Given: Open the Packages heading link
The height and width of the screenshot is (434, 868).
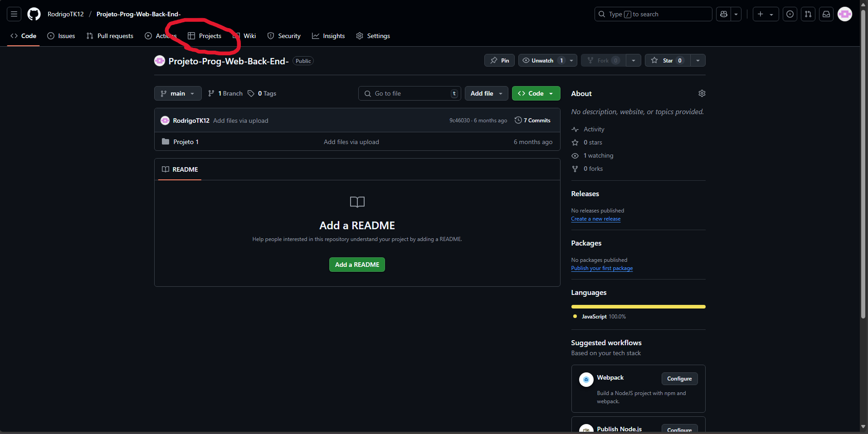Looking at the screenshot, I should pos(586,243).
